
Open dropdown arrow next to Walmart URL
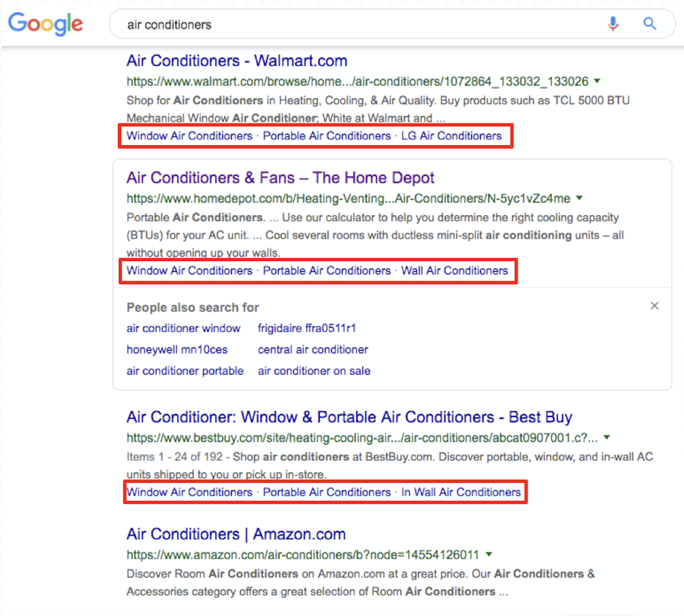point(597,81)
